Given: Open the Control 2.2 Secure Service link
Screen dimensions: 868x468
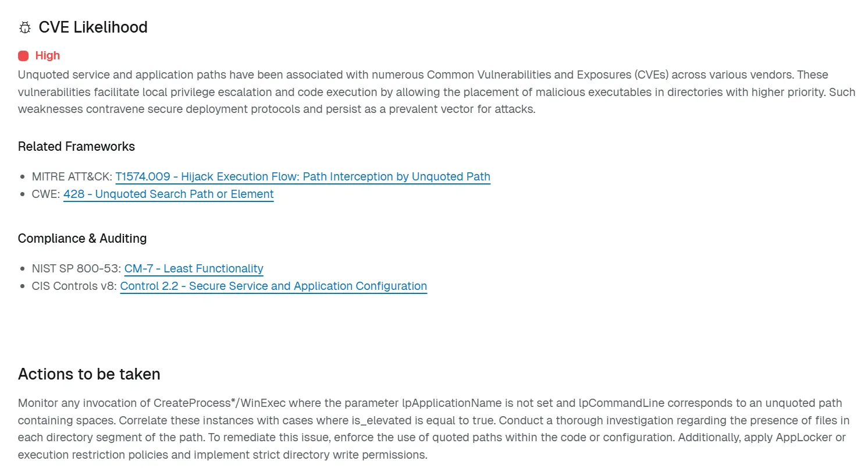Looking at the screenshot, I should tap(273, 286).
